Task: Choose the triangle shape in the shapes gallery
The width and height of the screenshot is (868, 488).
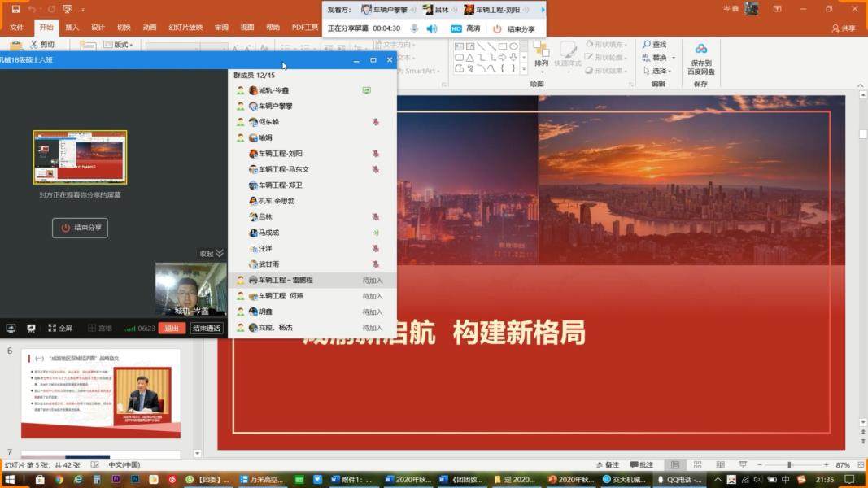Action: tap(470, 58)
